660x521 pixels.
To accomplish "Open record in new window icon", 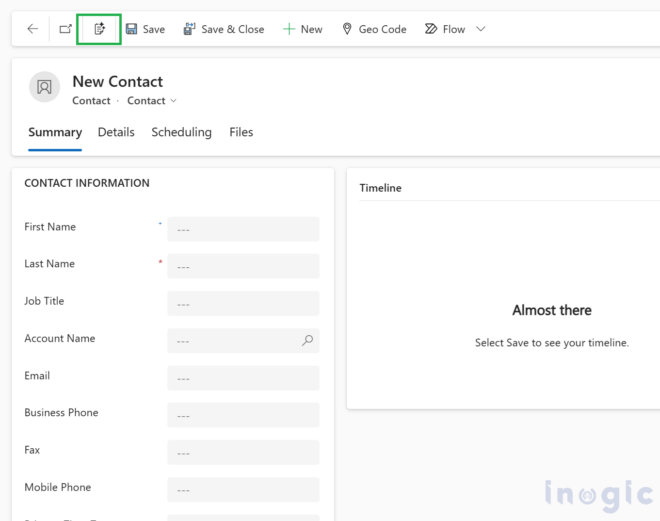I will pos(65,29).
